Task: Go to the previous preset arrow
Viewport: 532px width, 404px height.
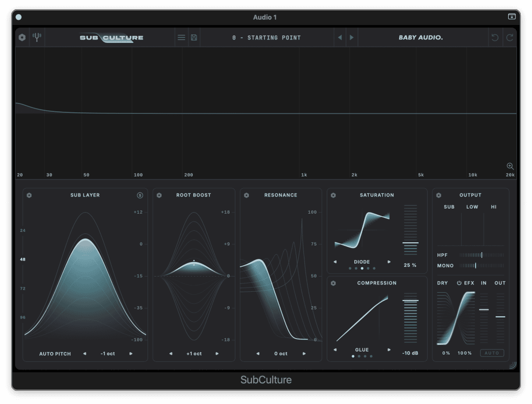Action: pyautogui.click(x=340, y=37)
